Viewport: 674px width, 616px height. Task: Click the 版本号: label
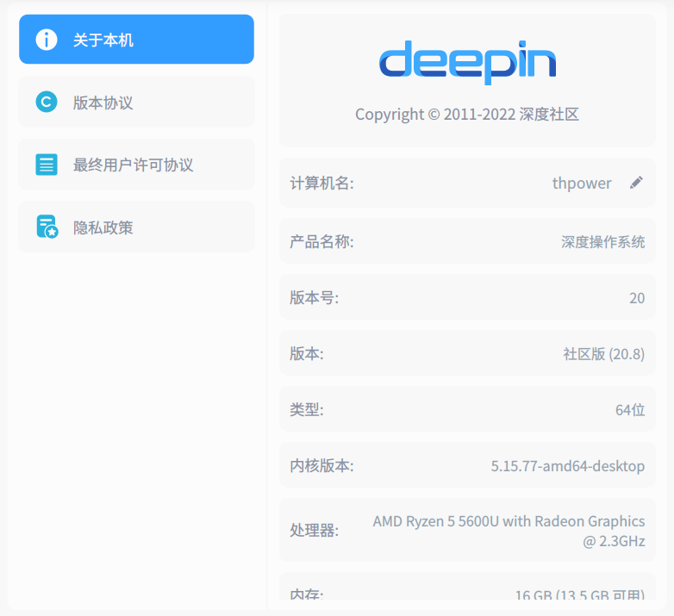point(315,298)
